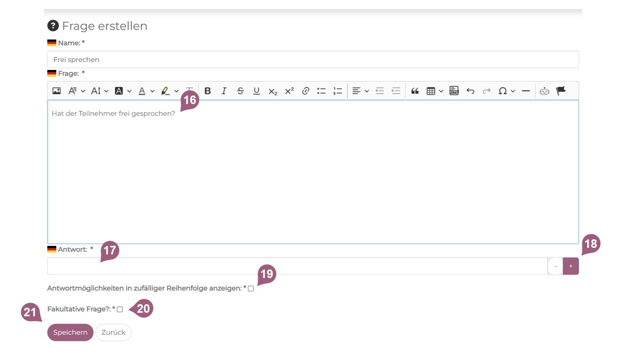This screenshot has height=362, width=644.
Task: Enable random order of answer options
Action: coord(251,289)
